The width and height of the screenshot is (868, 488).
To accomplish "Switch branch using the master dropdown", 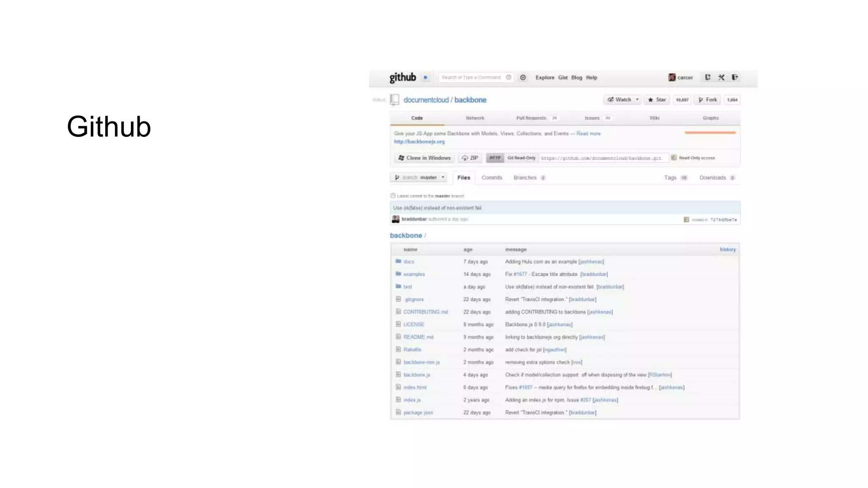I will point(419,177).
